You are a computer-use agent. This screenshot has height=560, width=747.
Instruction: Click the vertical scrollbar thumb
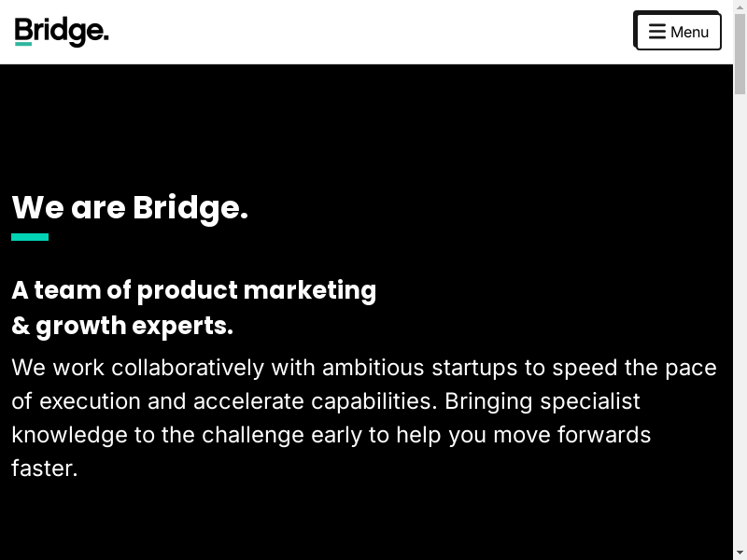tap(740, 54)
